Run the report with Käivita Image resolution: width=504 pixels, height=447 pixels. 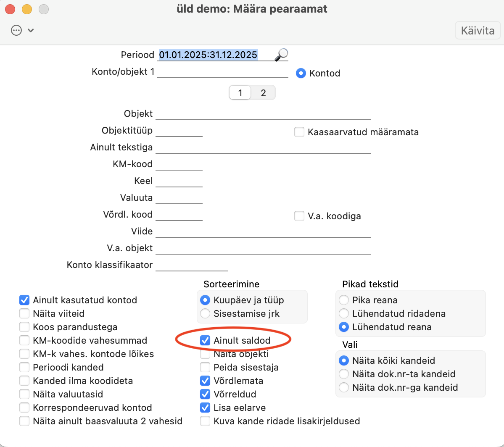[x=478, y=31]
